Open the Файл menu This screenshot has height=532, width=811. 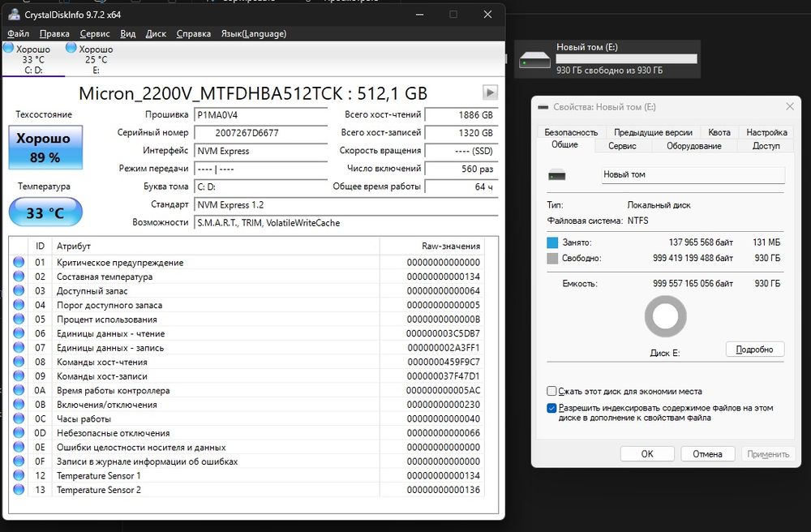pos(18,33)
